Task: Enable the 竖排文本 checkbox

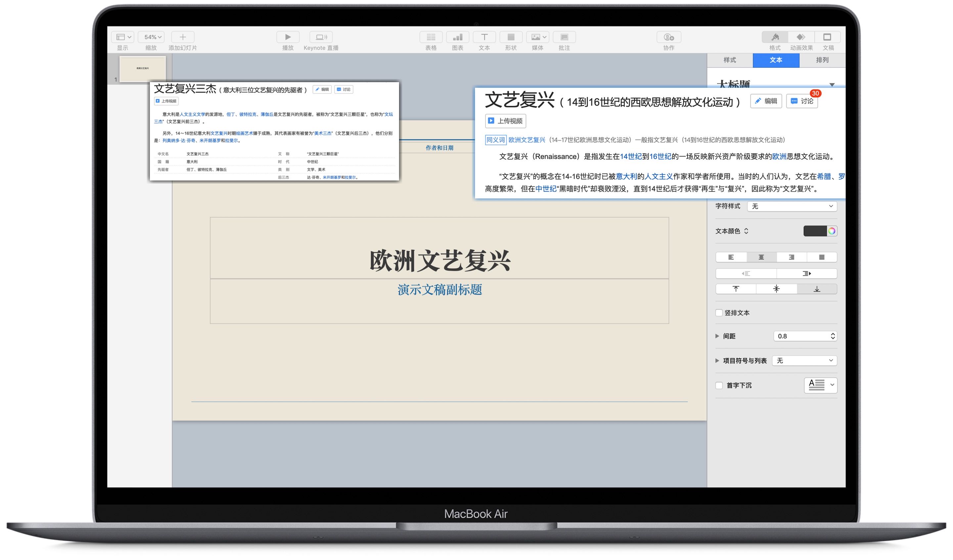Action: coord(719,313)
